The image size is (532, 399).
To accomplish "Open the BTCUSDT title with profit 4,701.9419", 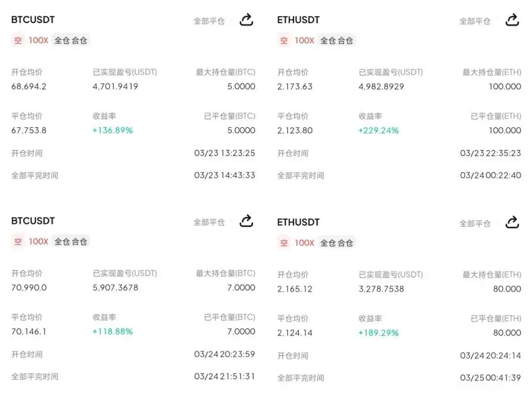I will pyautogui.click(x=33, y=20).
